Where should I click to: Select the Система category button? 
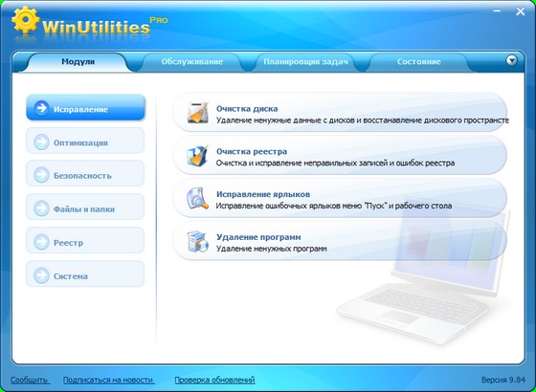click(x=85, y=273)
